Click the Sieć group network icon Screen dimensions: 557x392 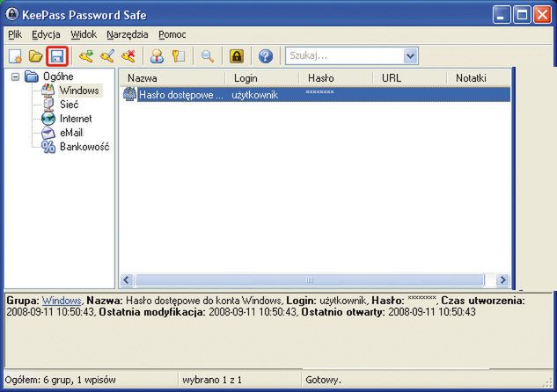tap(48, 105)
